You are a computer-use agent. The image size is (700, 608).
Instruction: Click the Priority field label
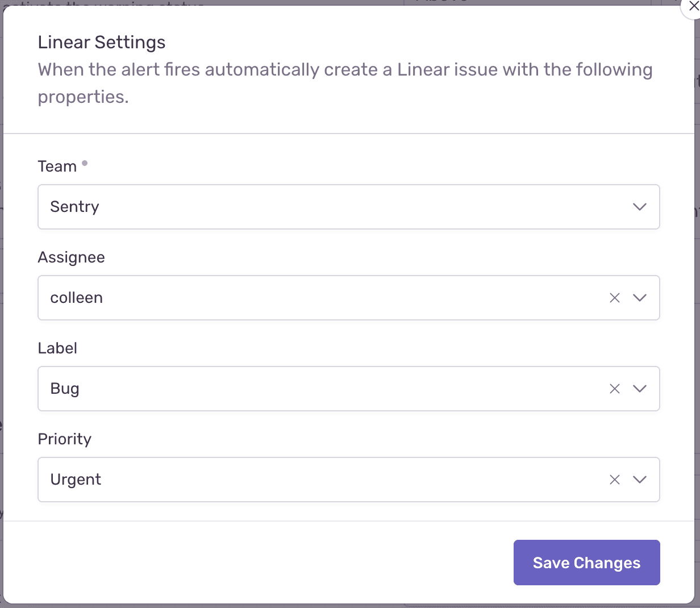64,439
